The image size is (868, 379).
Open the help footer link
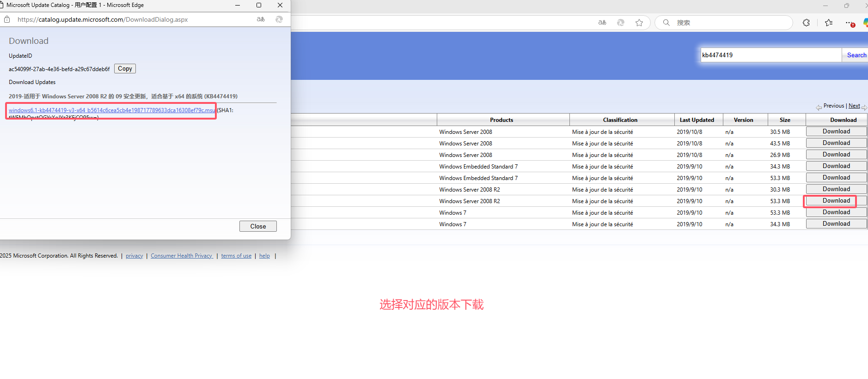tap(264, 256)
